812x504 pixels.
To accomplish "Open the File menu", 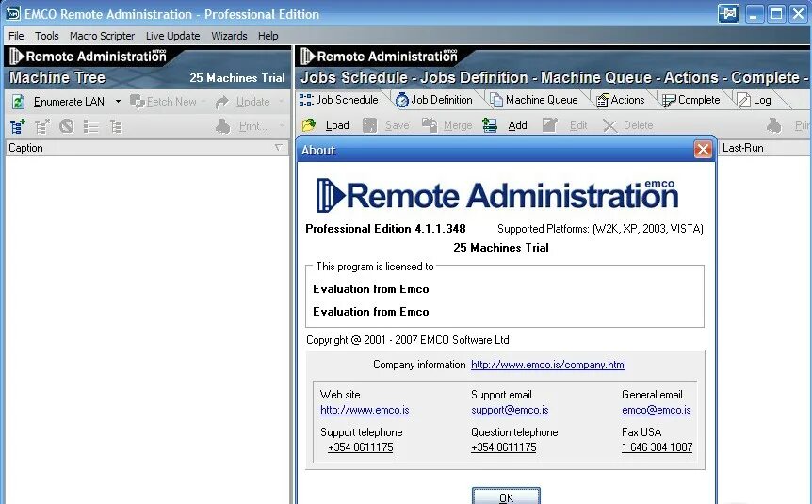I will [x=16, y=36].
